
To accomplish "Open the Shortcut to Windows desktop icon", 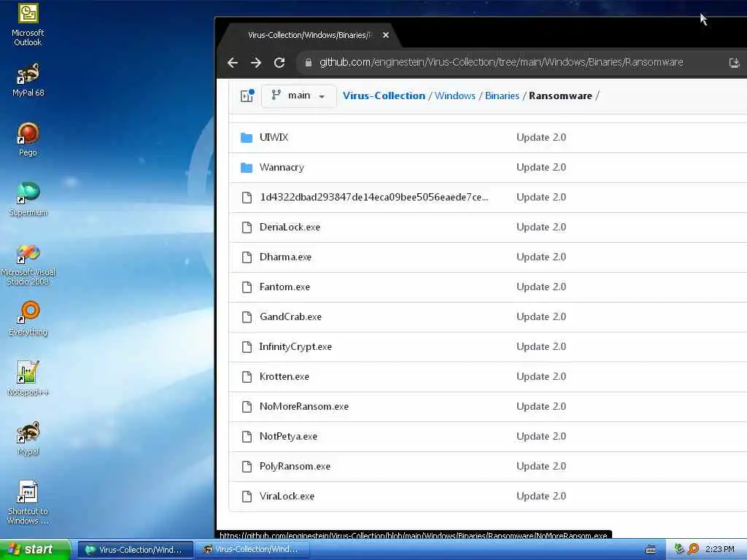I will pyautogui.click(x=28, y=503).
